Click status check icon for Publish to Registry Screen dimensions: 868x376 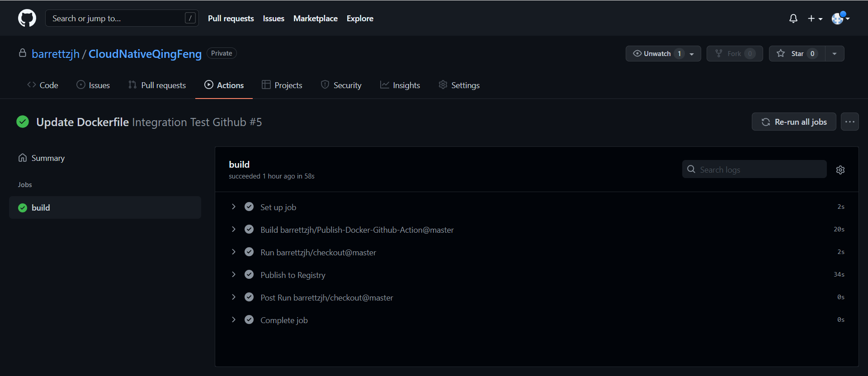249,274
